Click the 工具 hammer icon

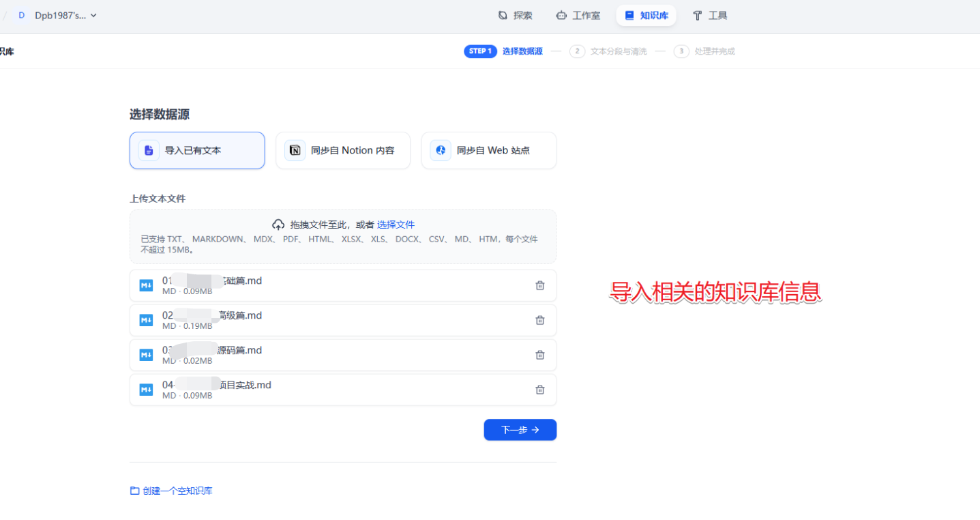click(x=697, y=15)
